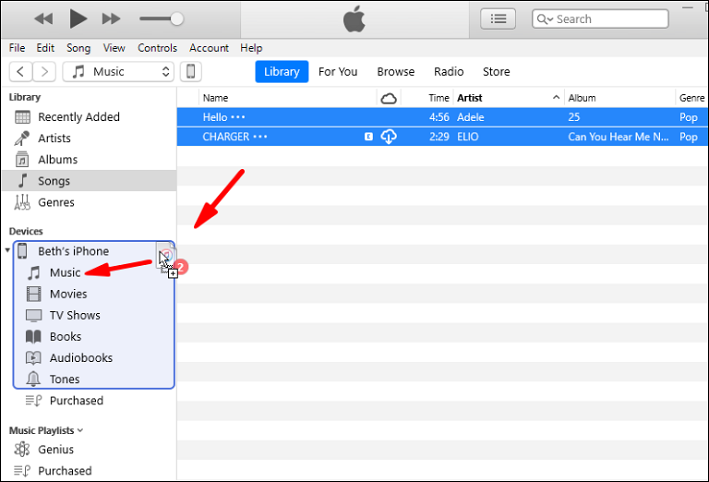Select Beth's iPhone under Devices
This screenshot has height=482, width=709.
[x=73, y=251]
